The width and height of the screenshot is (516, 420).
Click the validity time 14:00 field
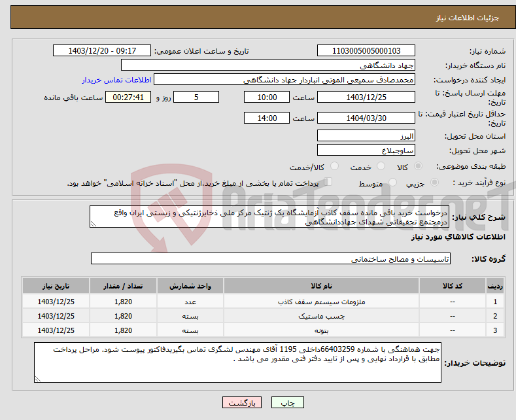[x=267, y=118]
